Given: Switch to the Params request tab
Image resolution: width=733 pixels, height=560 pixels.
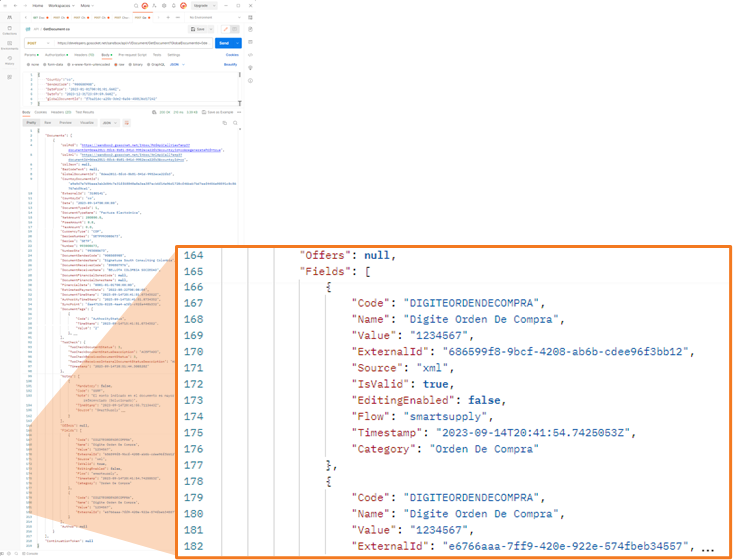Looking at the screenshot, I should (31, 55).
